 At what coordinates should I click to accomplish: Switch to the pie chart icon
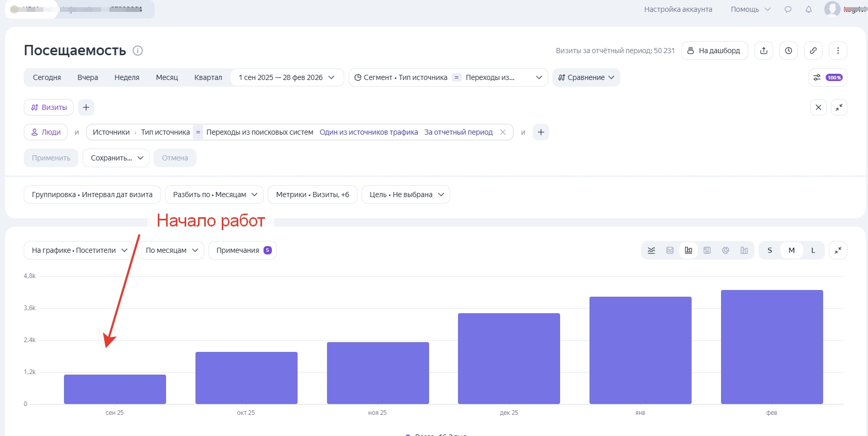pos(726,250)
